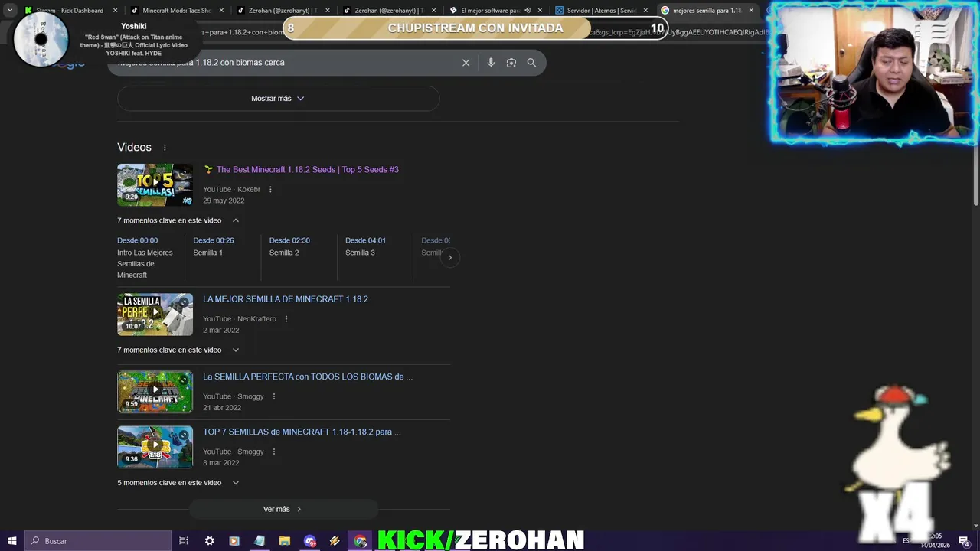The width and height of the screenshot is (980, 551).
Task: Play the LA SEMILLA PERFECTA 10:07 thumbnail
Action: (155, 314)
